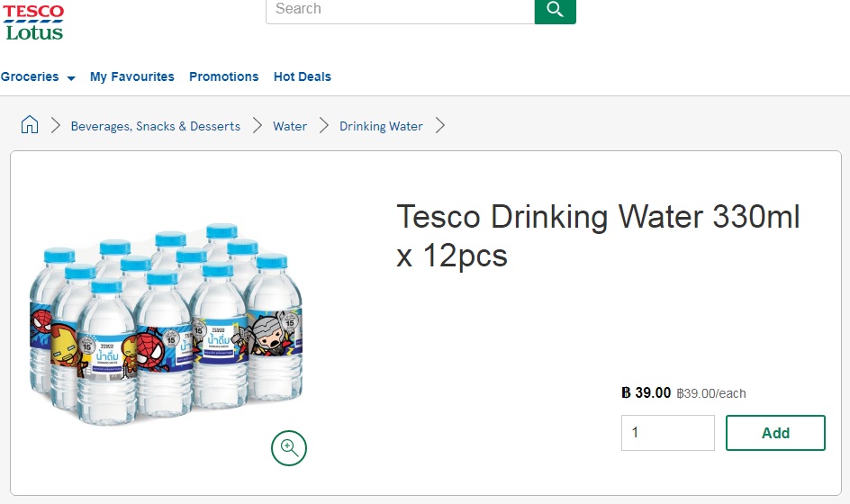Viewport: 850px width, 504px height.
Task: Click the Groceries dropdown arrow
Action: point(71,78)
